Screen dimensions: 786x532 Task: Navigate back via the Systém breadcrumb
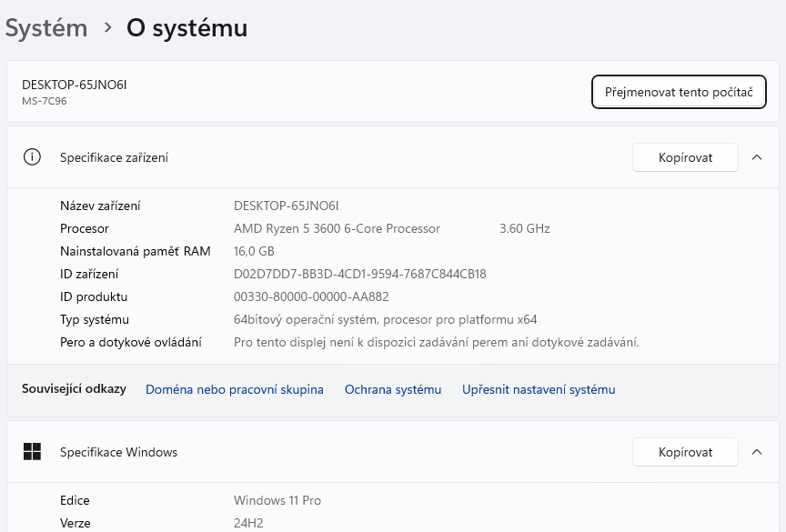point(45,28)
